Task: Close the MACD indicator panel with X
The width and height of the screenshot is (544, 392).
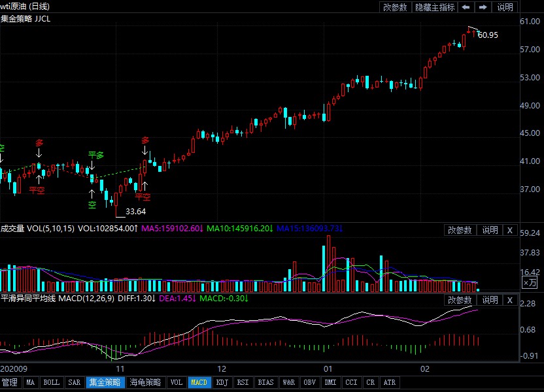Action: [510, 300]
